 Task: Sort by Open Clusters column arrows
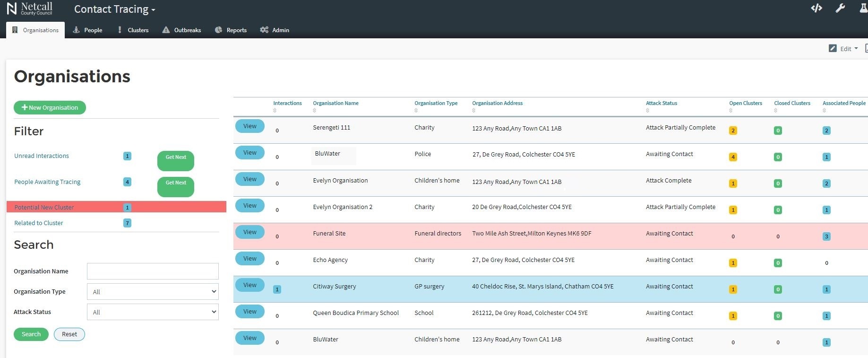[x=730, y=111]
